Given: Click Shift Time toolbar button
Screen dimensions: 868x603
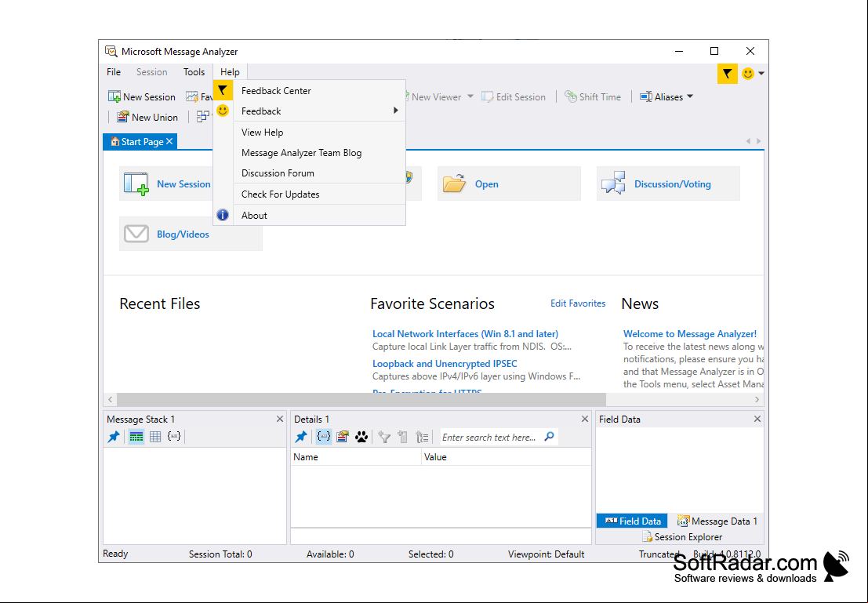Looking at the screenshot, I should [x=593, y=97].
